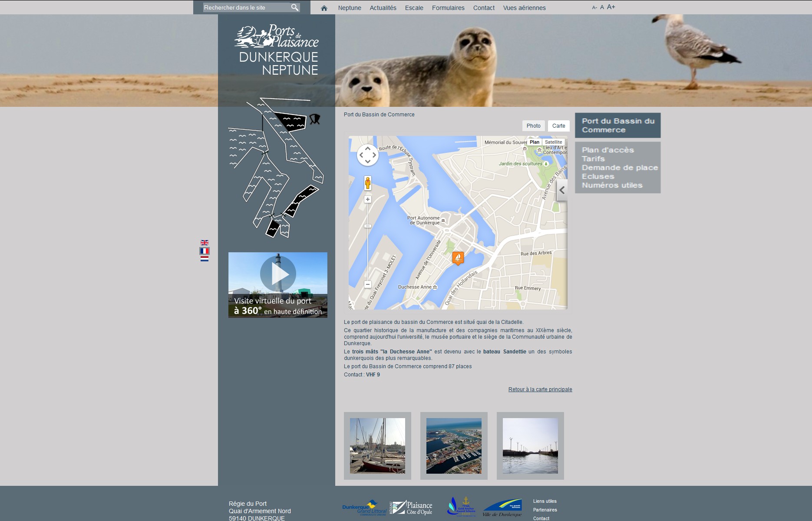Open the Escale menu
This screenshot has height=521, width=812.
pos(414,8)
